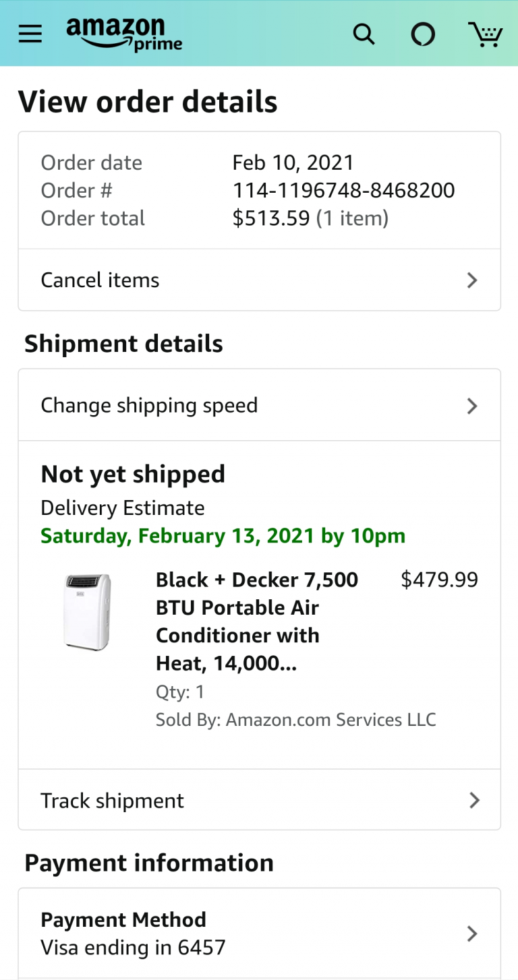Tap the $479.99 item price

[439, 580]
